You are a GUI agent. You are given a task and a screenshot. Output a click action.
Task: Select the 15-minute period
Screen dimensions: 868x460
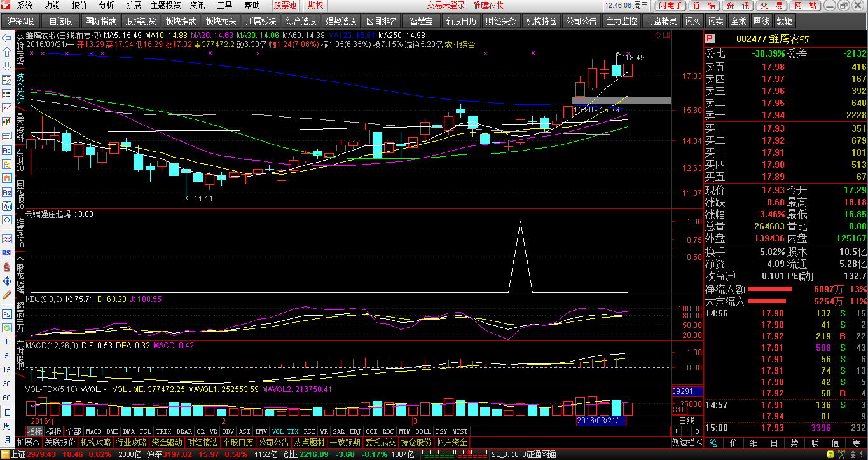pyautogui.click(x=6, y=370)
